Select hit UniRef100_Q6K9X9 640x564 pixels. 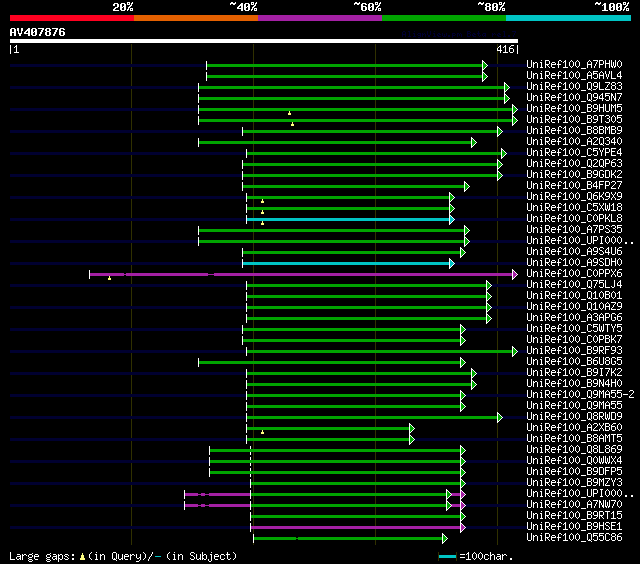[x=574, y=197]
